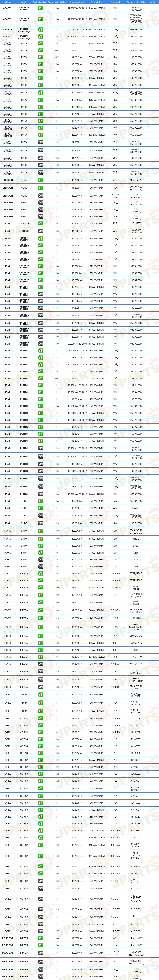The image size is (159, 980).
Task: Click petrol icon in Fiat Punto 199 B9.000 row
Action: (41, 399)
